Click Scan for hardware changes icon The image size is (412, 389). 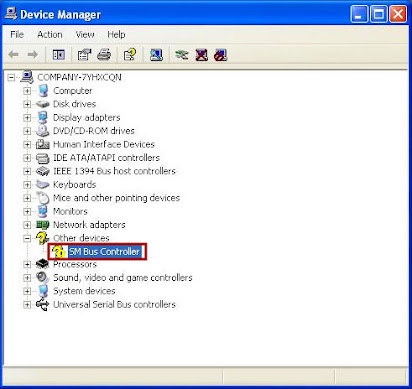point(156,54)
